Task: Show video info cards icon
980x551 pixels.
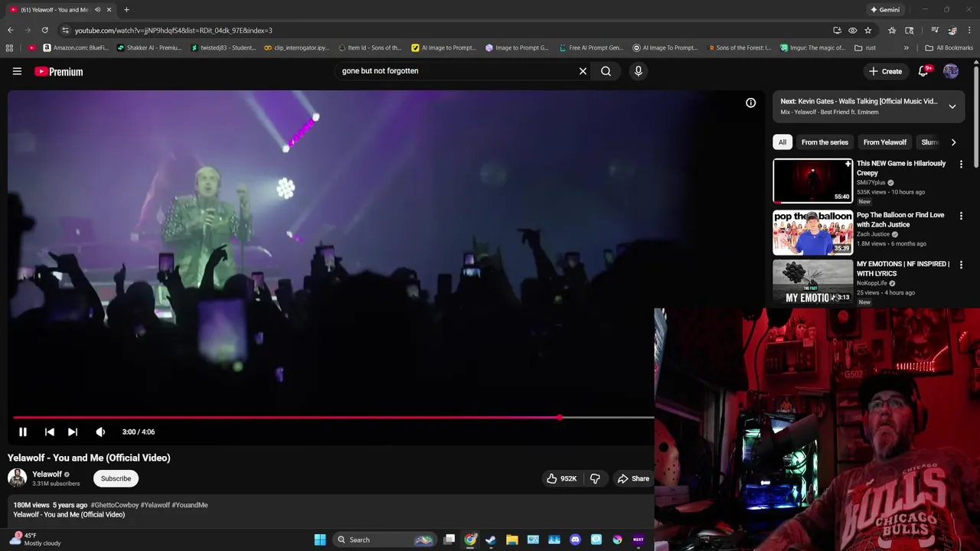Action: 751,103
